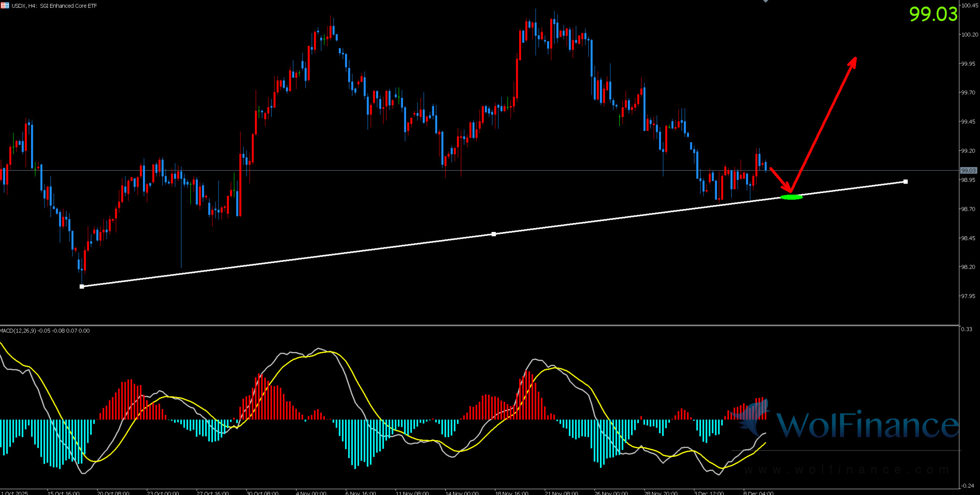
Task: Click the 0.33 MACD scale value
Action: 966,329
